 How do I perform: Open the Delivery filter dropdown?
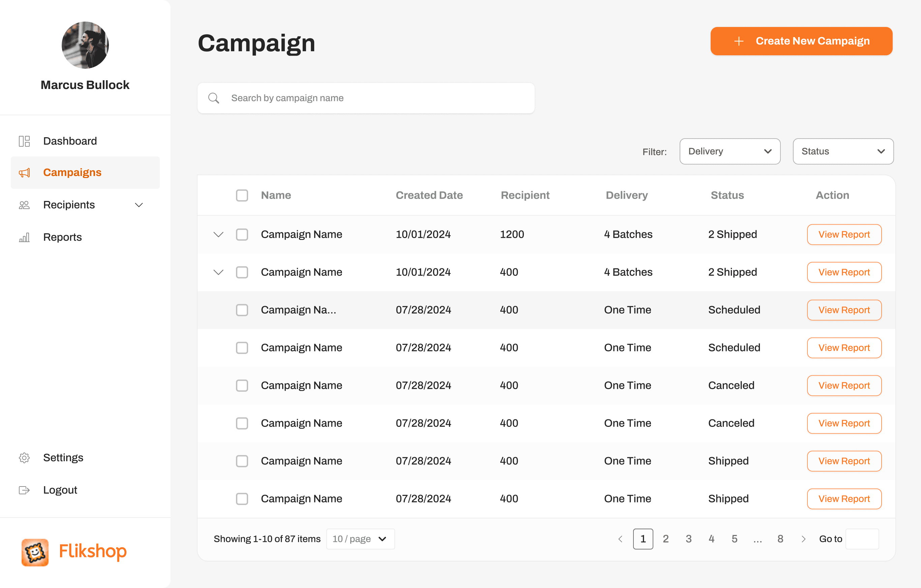[x=730, y=151]
